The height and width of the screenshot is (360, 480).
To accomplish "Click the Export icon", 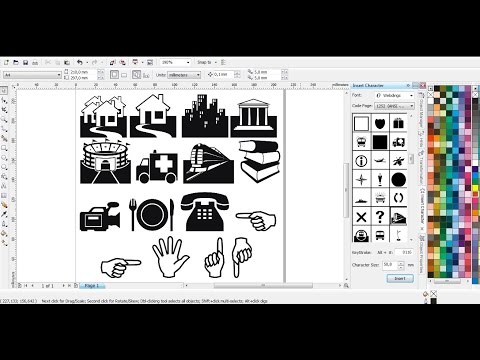I will coord(123,62).
